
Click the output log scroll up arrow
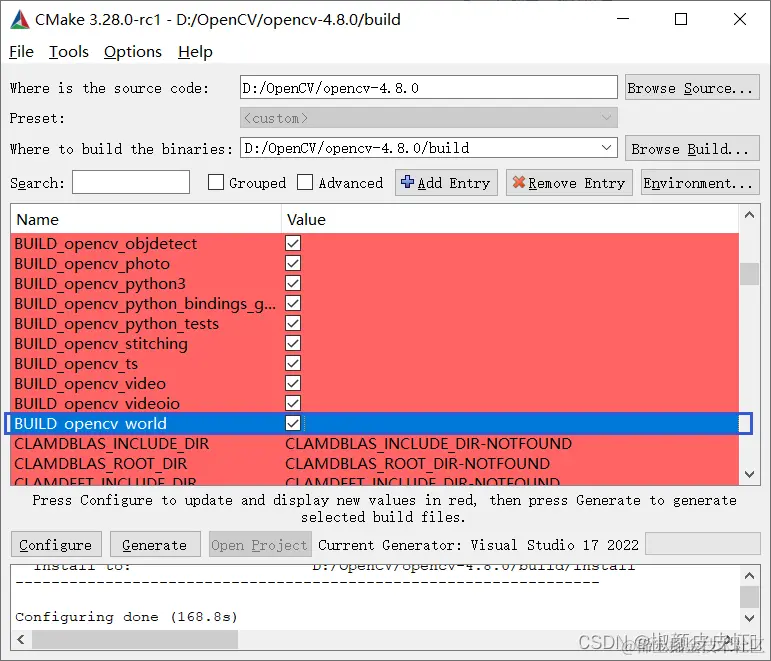click(749, 575)
